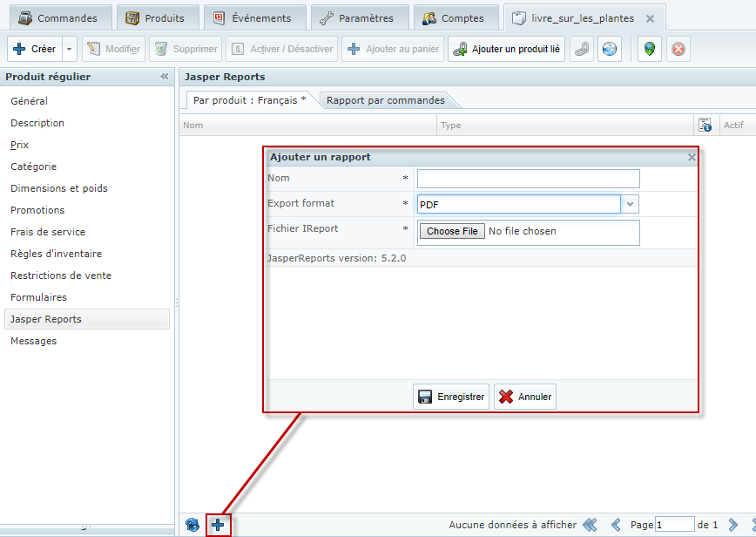Screen dimensions: 756x537
Task: Focus the Nom input field
Action: (529, 179)
